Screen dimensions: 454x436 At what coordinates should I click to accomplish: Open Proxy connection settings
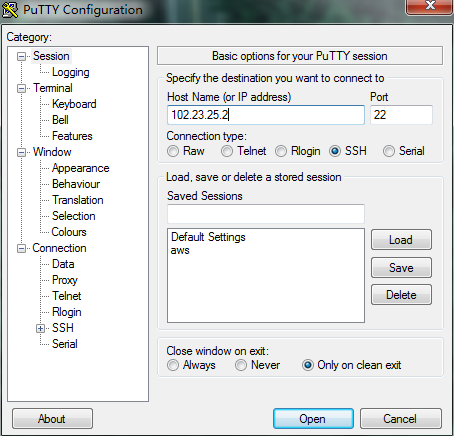tap(65, 280)
